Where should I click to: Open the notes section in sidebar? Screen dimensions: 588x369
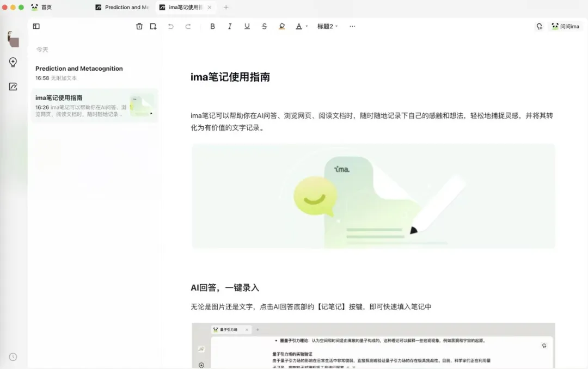(x=13, y=87)
